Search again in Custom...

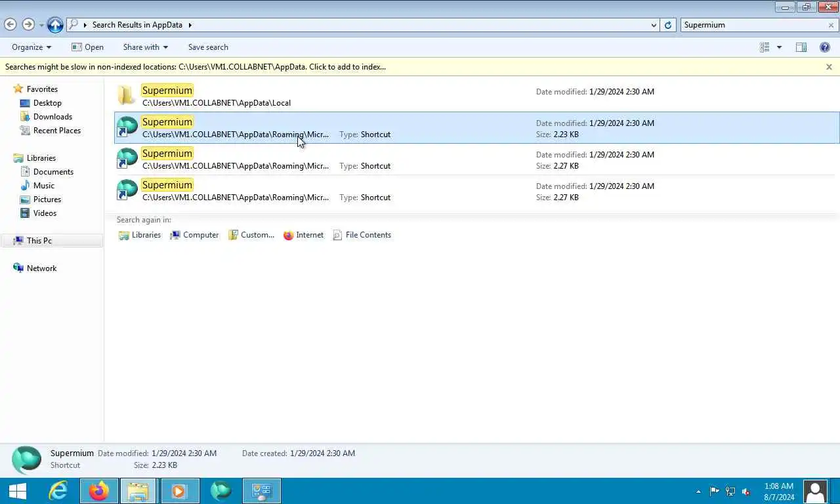[x=251, y=235]
